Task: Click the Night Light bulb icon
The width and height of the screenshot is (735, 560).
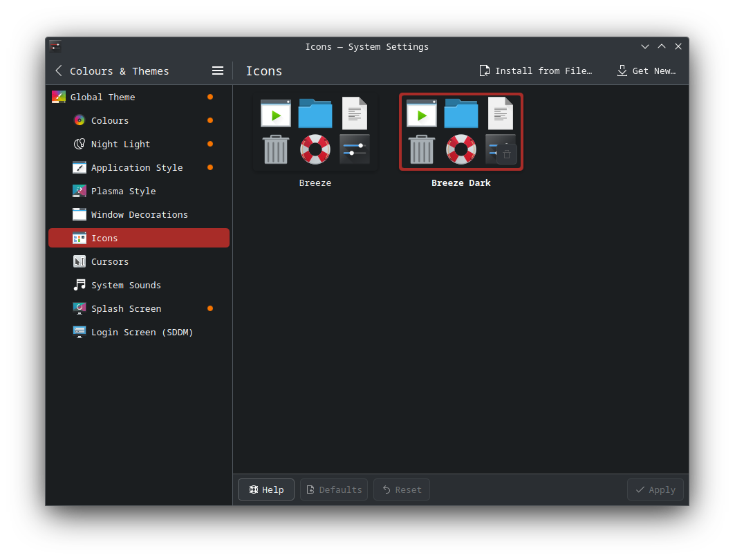Action: (x=80, y=144)
